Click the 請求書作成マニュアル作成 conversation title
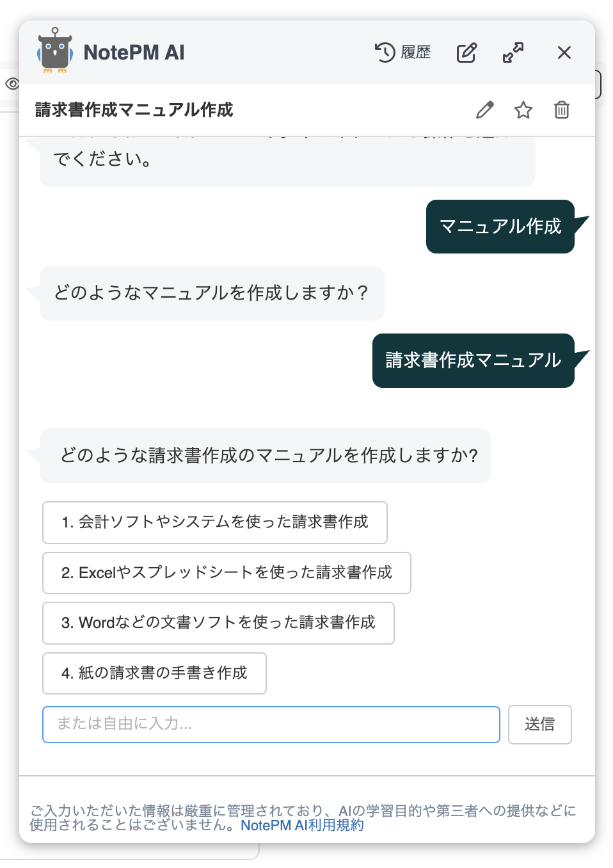613x868 pixels. click(x=134, y=110)
